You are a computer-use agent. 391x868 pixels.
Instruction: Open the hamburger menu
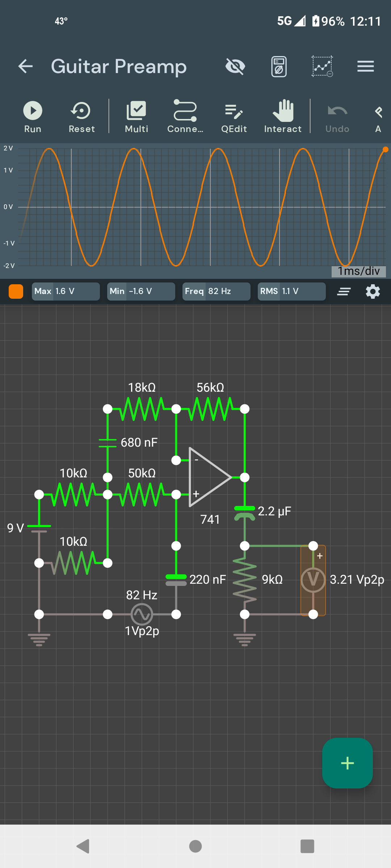pyautogui.click(x=366, y=66)
